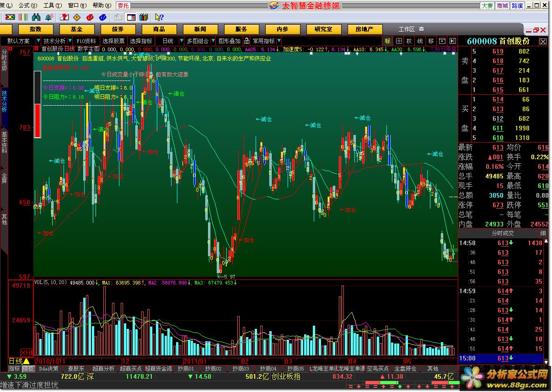Open the books library icon

tap(144, 17)
